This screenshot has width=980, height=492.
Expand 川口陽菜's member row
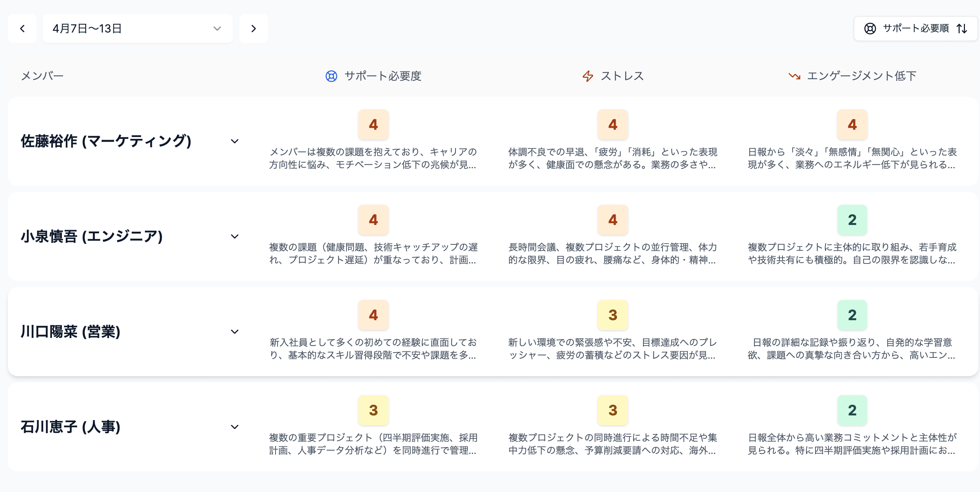[x=235, y=332]
